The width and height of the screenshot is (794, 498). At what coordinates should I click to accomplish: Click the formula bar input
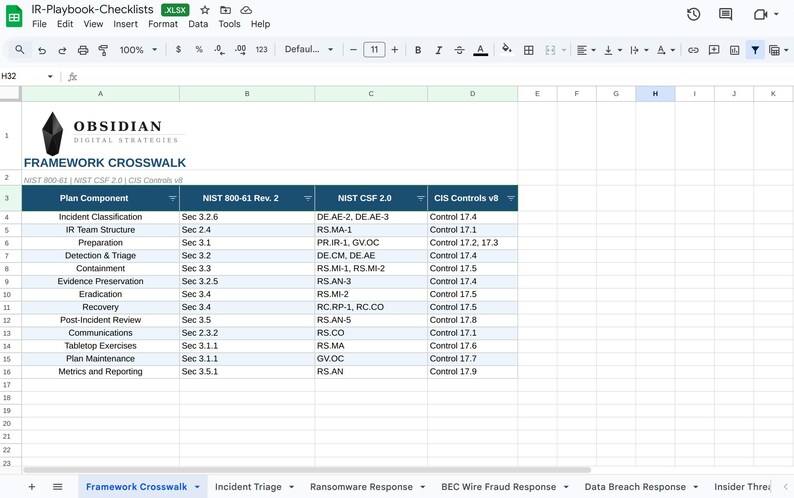[x=435, y=76]
